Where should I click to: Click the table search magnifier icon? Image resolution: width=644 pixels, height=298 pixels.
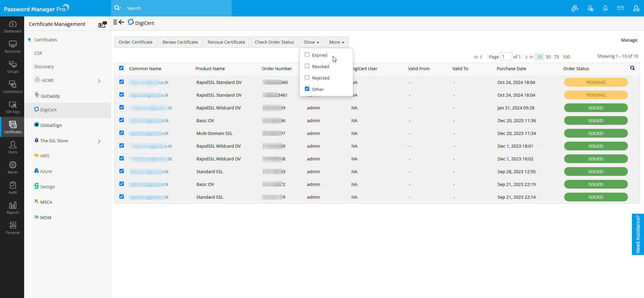632,68
